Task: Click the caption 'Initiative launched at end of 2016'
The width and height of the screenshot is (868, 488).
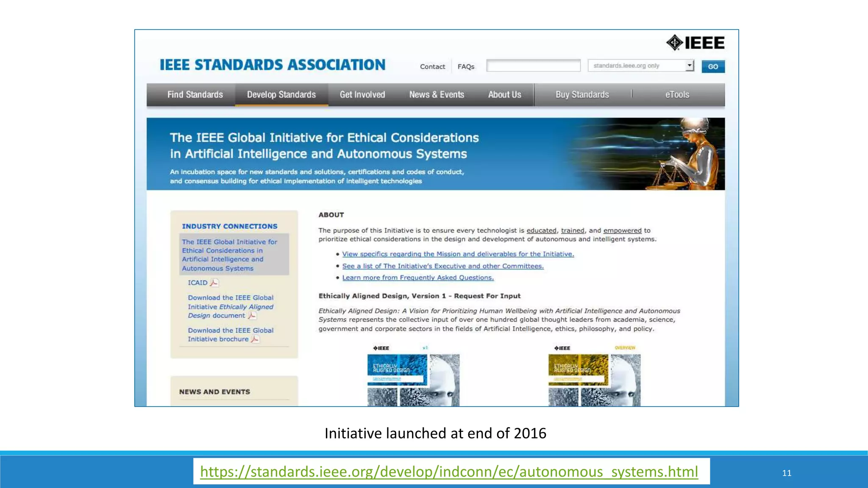Action: click(x=435, y=433)
